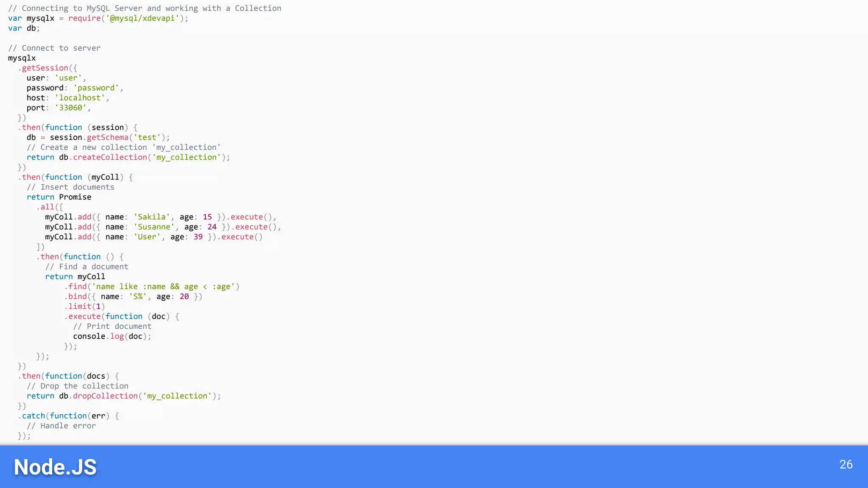The height and width of the screenshot is (488, 868).
Task: Click the myColl.add line for 'Susanne'
Action: (x=163, y=227)
